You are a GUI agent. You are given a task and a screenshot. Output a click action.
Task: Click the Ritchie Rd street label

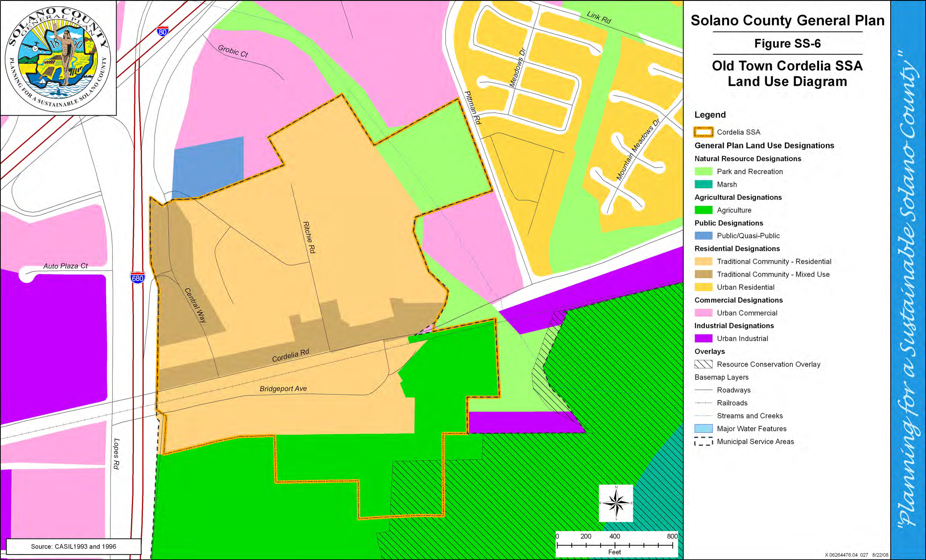(x=309, y=237)
